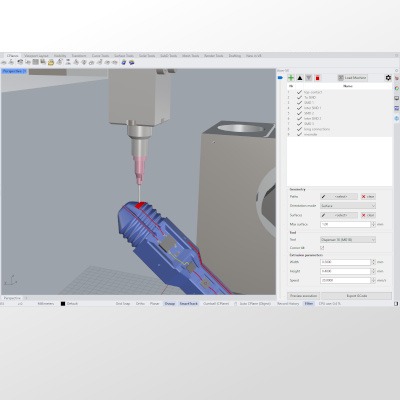Click into the Max surface input field
The width and height of the screenshot is (400, 400).
pos(345,224)
